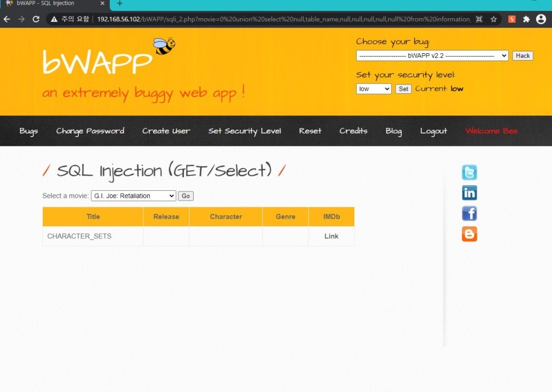Click the Hack button
The height and width of the screenshot is (392, 552).
pyautogui.click(x=522, y=55)
